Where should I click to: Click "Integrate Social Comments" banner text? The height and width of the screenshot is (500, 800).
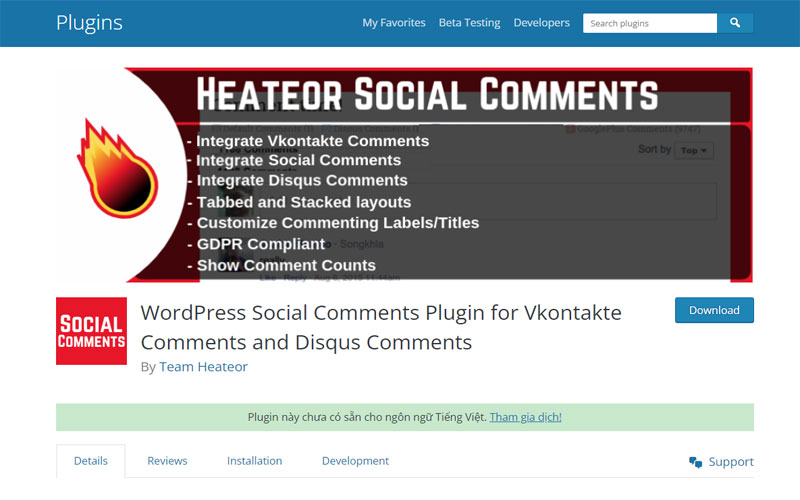[298, 160]
